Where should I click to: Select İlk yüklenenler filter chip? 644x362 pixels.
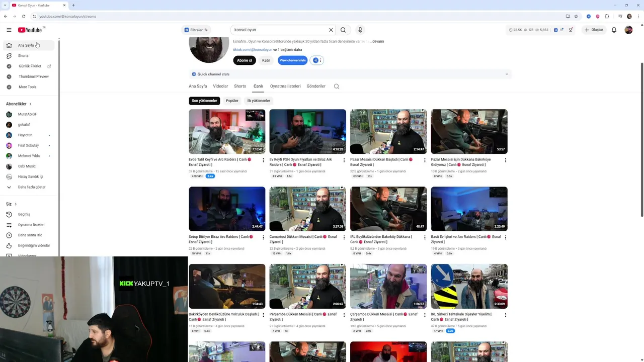pos(259,101)
